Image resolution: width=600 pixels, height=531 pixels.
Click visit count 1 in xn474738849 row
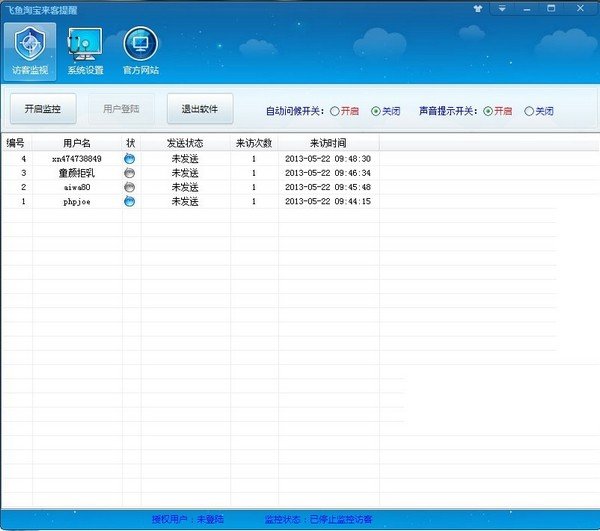(254, 159)
